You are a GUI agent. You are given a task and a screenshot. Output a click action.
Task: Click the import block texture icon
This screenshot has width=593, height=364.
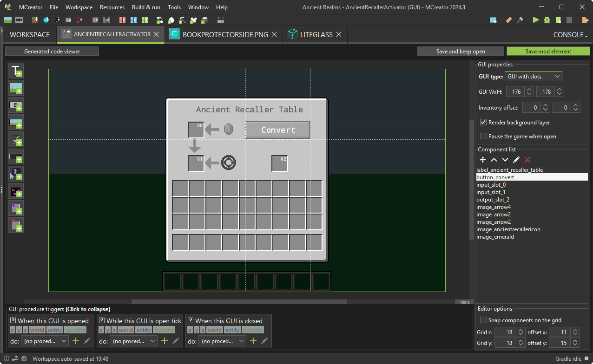[x=35, y=20]
